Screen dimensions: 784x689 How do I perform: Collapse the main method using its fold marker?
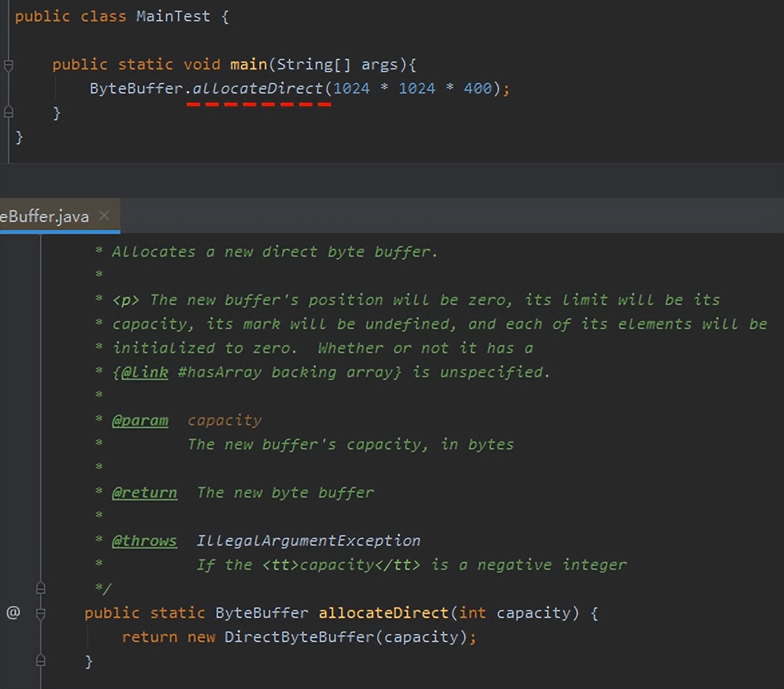(9, 65)
